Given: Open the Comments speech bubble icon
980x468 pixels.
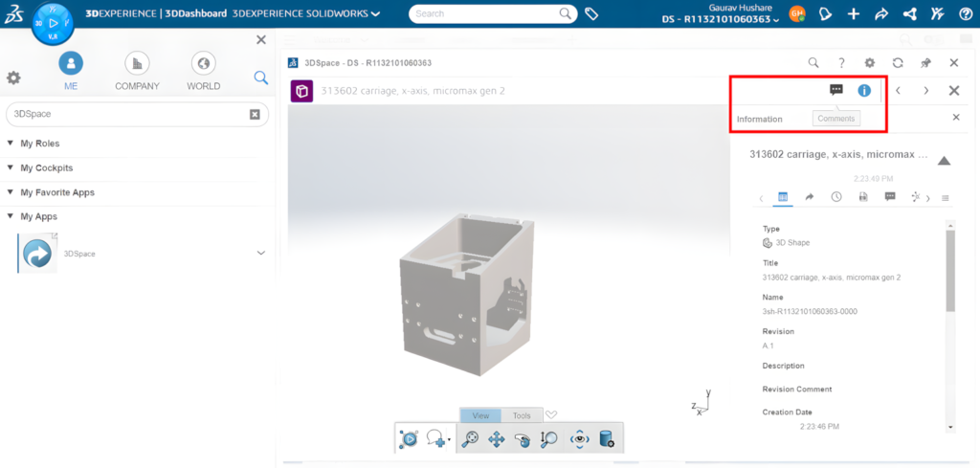Looking at the screenshot, I should pyautogui.click(x=836, y=90).
